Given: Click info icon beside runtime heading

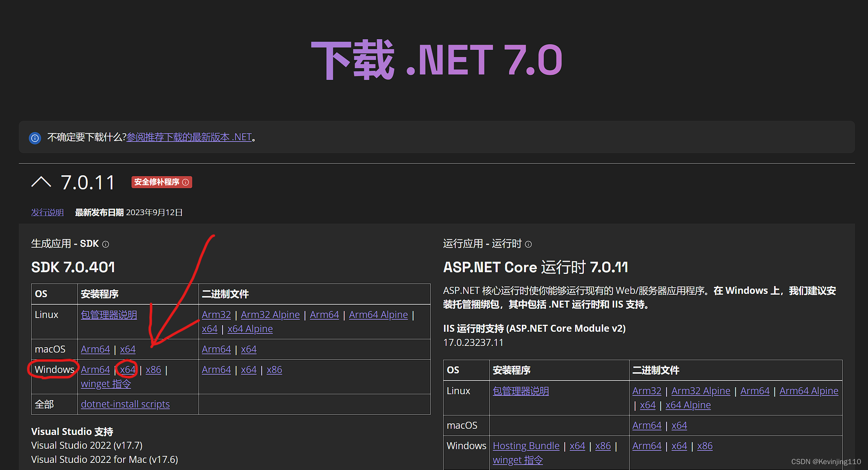Looking at the screenshot, I should coord(528,244).
